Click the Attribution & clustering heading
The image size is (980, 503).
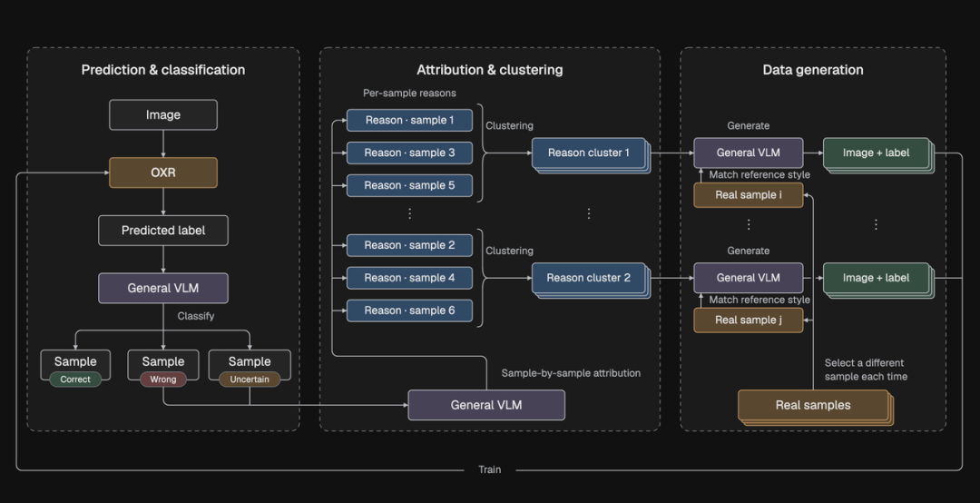pyautogui.click(x=489, y=69)
